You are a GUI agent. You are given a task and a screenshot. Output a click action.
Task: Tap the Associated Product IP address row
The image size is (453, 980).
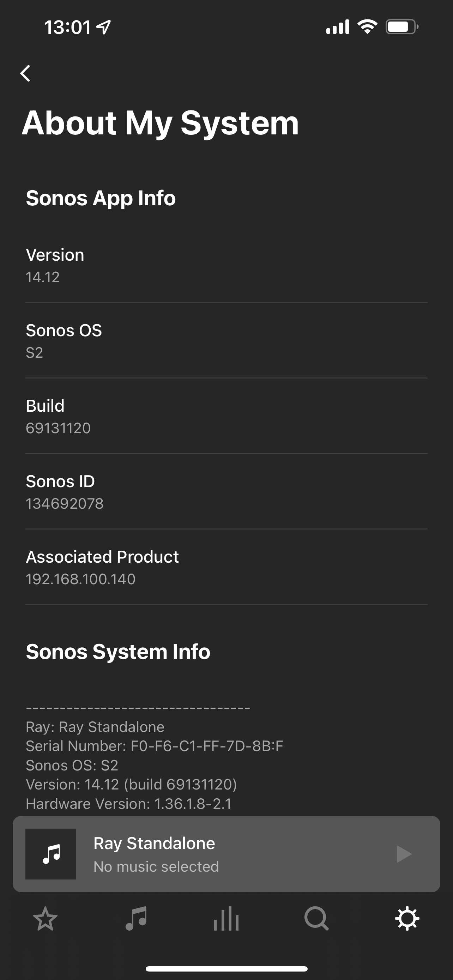(226, 567)
